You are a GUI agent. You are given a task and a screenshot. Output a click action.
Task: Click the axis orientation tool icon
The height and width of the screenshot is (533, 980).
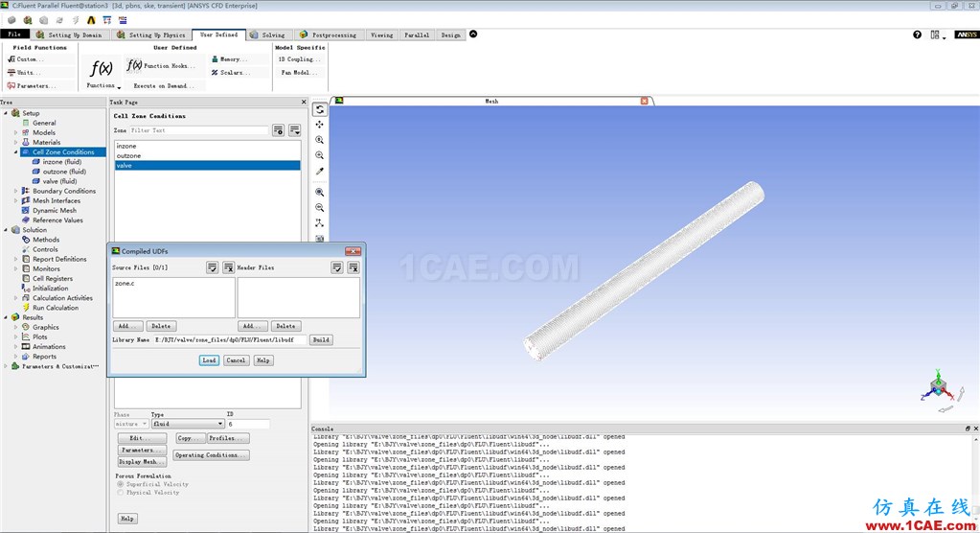coord(319,222)
